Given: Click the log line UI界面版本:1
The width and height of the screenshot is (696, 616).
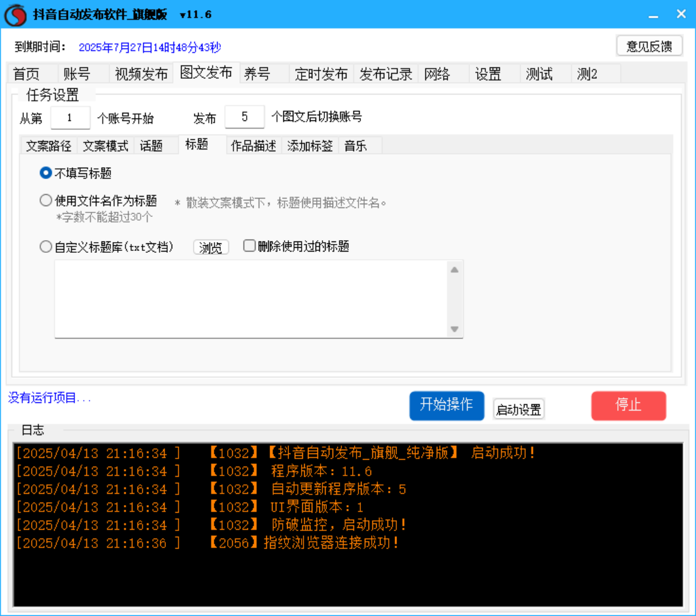Looking at the screenshot, I should [x=190, y=507].
